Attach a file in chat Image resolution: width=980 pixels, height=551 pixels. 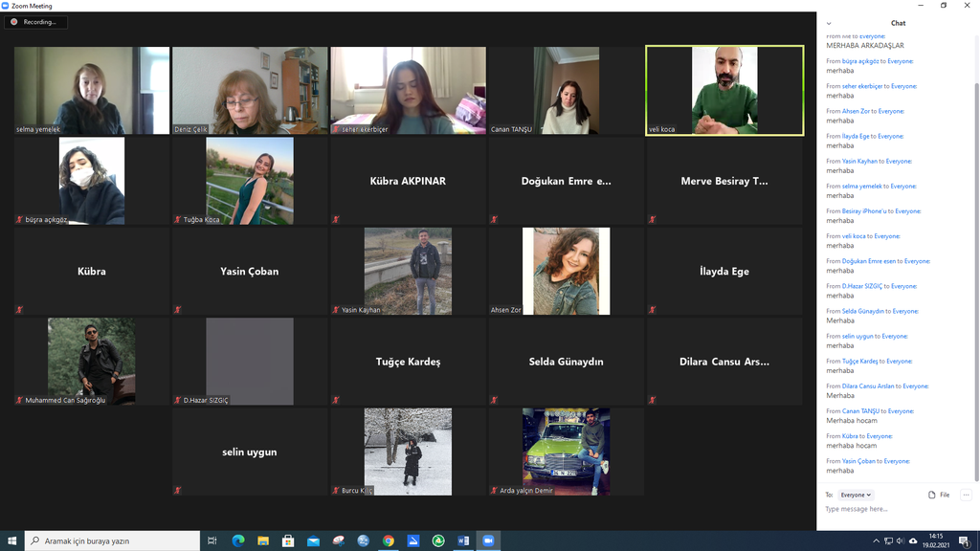coord(939,495)
